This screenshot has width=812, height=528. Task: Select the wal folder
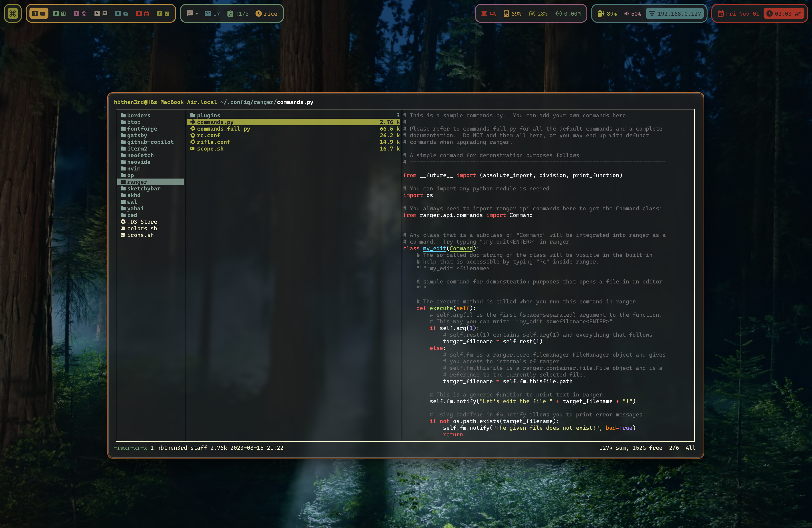point(151,202)
